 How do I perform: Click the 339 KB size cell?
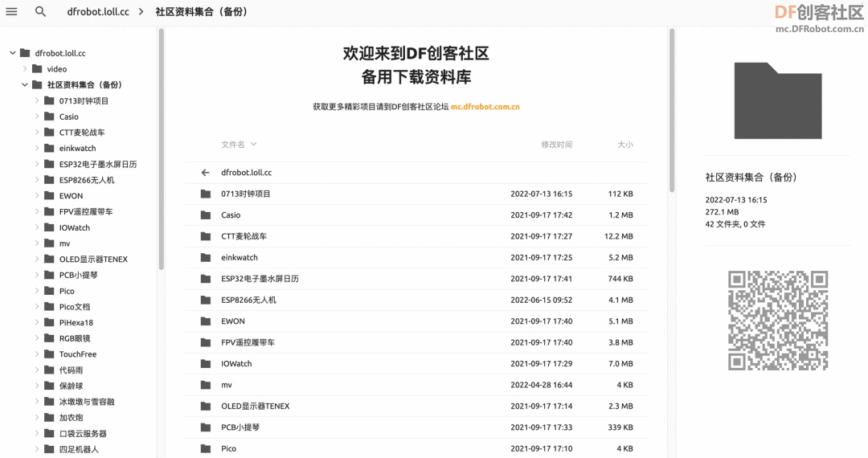click(620, 427)
